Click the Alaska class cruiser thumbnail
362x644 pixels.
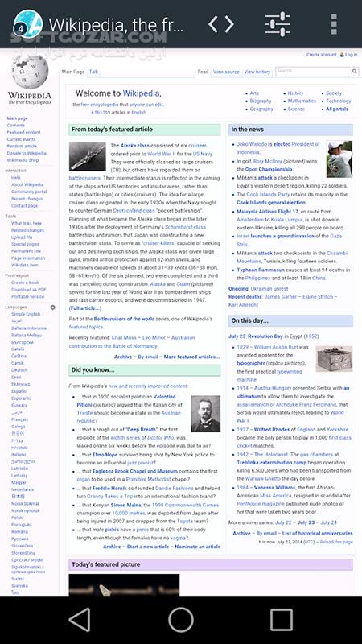pyautogui.click(x=87, y=156)
